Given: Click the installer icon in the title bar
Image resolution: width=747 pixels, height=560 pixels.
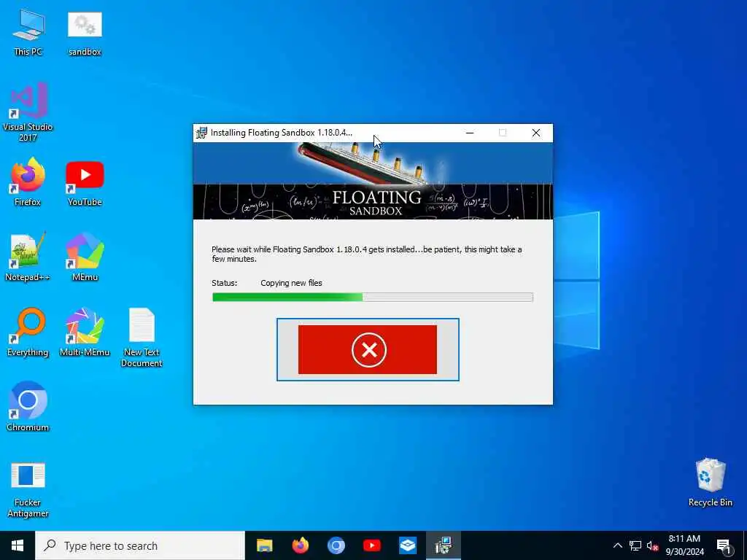Looking at the screenshot, I should click(202, 133).
